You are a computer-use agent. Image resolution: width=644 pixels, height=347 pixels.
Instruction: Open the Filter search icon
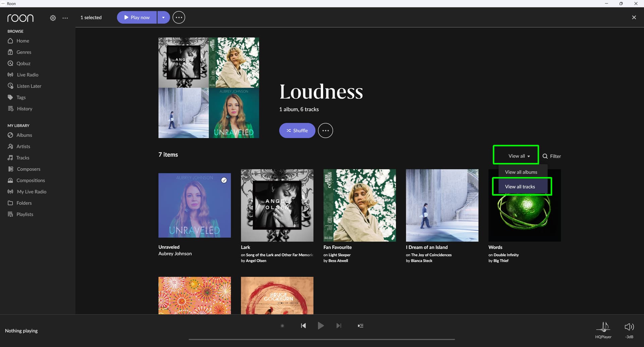point(545,156)
